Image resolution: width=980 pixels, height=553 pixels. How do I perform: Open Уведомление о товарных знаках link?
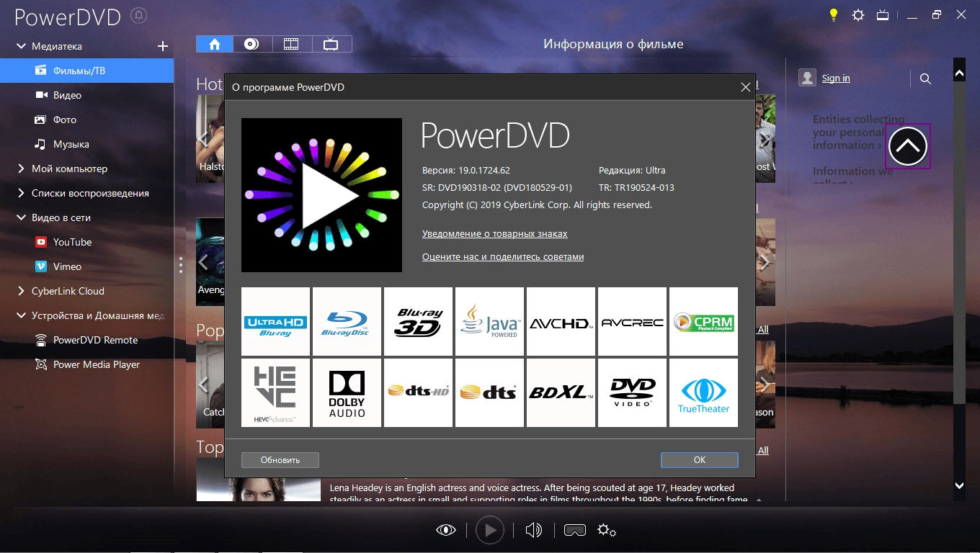tap(495, 234)
